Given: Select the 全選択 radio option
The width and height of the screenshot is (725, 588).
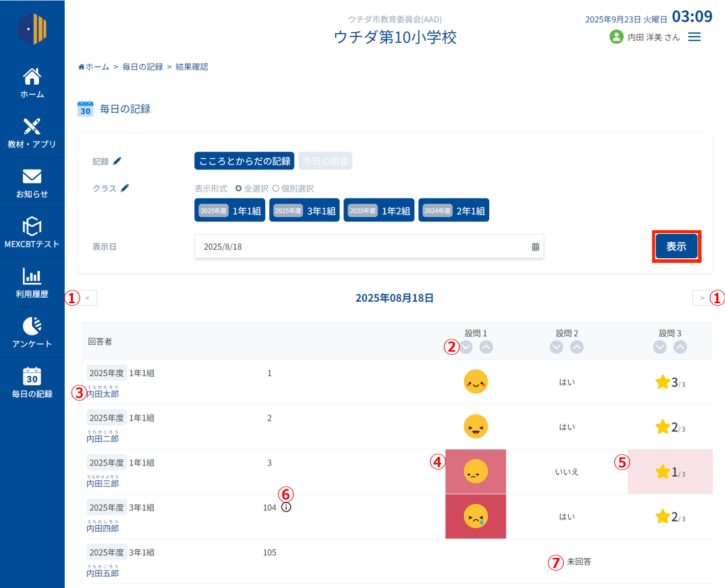Looking at the screenshot, I should coord(238,189).
